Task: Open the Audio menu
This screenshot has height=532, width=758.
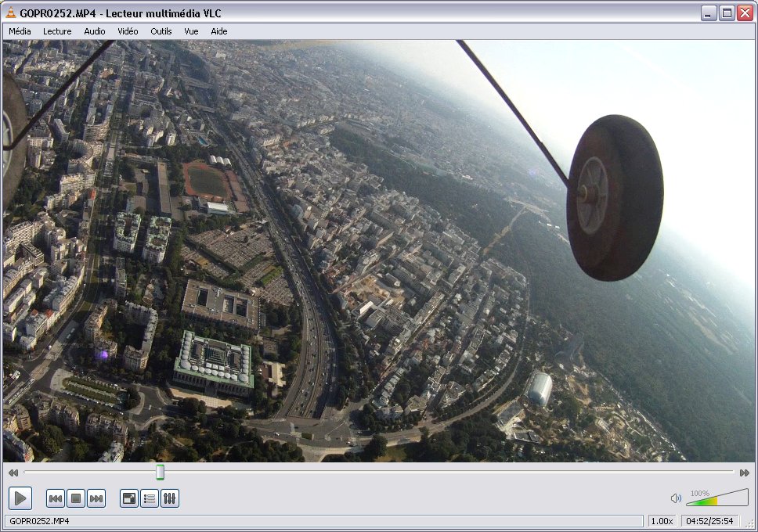Action: (94, 31)
